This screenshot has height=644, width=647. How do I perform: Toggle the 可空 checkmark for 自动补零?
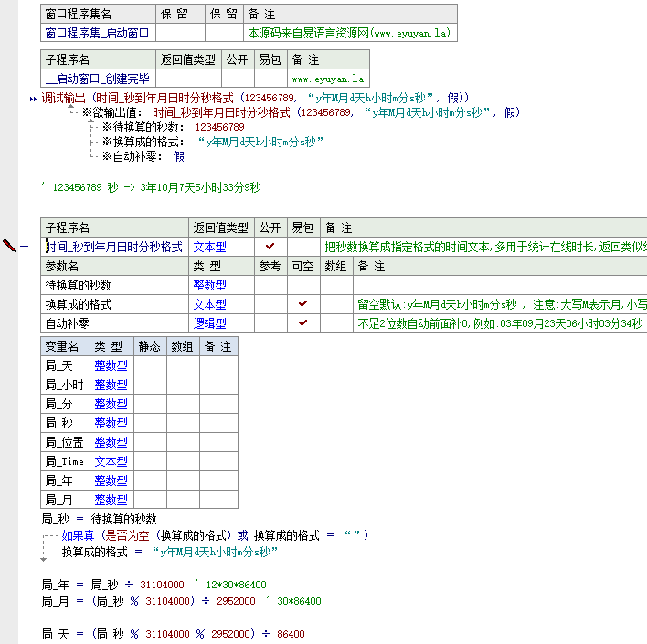tap(302, 323)
